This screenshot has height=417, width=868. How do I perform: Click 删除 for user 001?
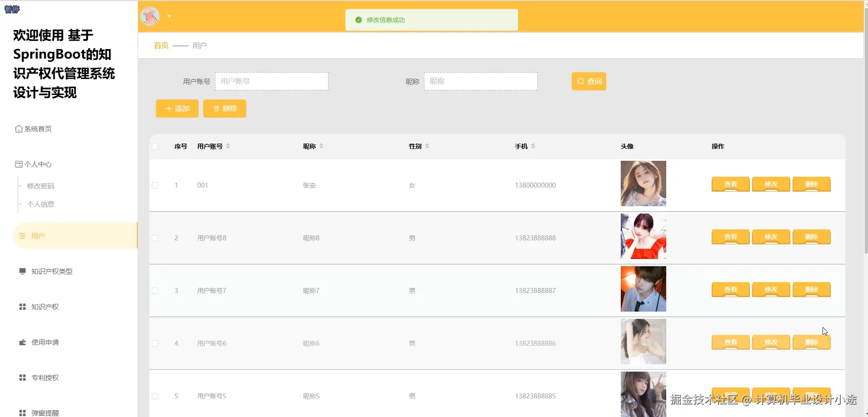[812, 184]
